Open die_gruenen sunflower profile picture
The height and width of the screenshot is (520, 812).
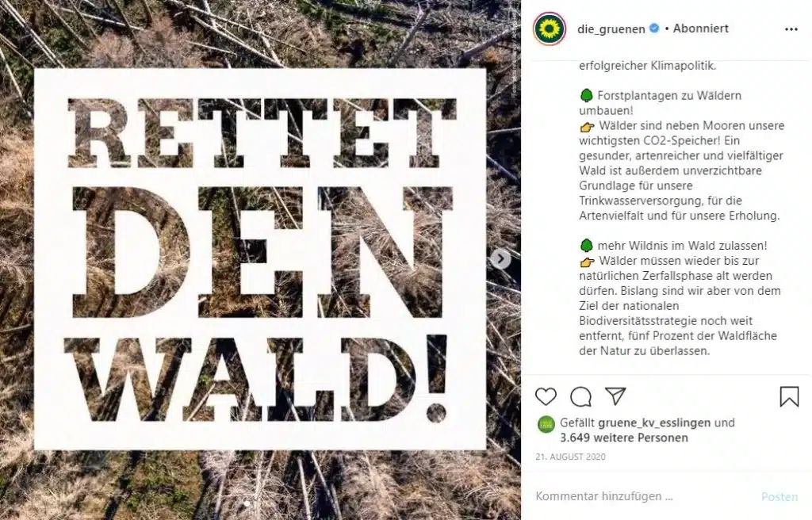[x=550, y=29]
